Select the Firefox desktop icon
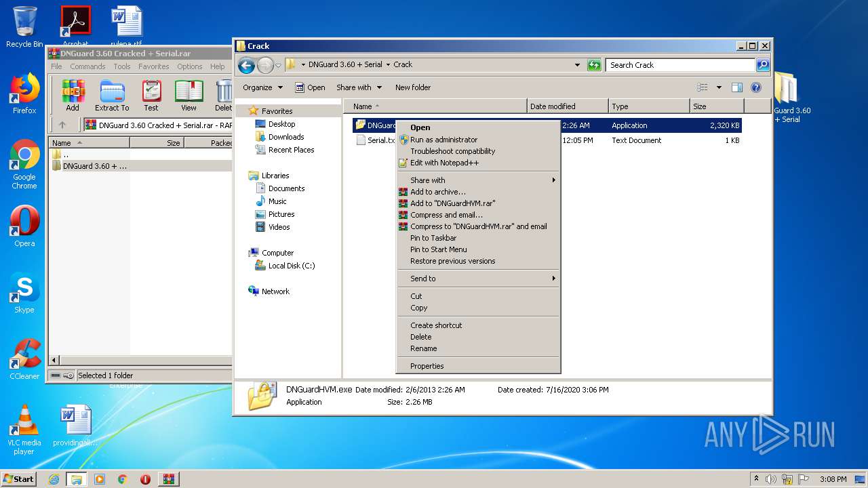 point(24,94)
